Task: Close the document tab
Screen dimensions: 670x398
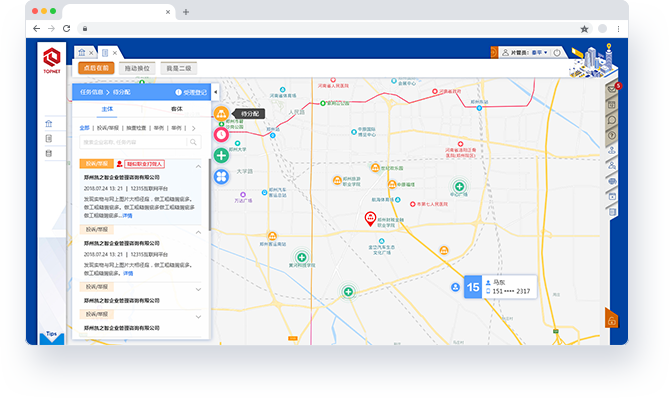Action: [115, 53]
